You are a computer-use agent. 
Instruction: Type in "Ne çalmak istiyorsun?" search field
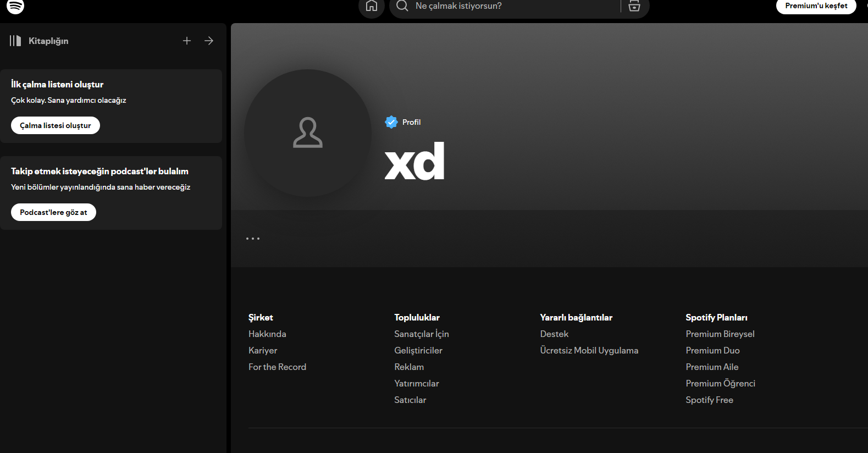pos(511,6)
